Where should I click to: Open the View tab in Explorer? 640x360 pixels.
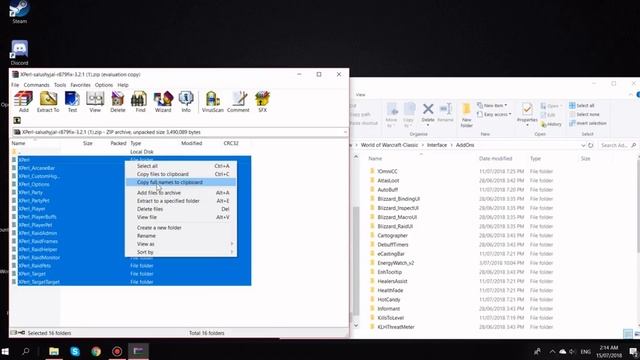point(360,95)
